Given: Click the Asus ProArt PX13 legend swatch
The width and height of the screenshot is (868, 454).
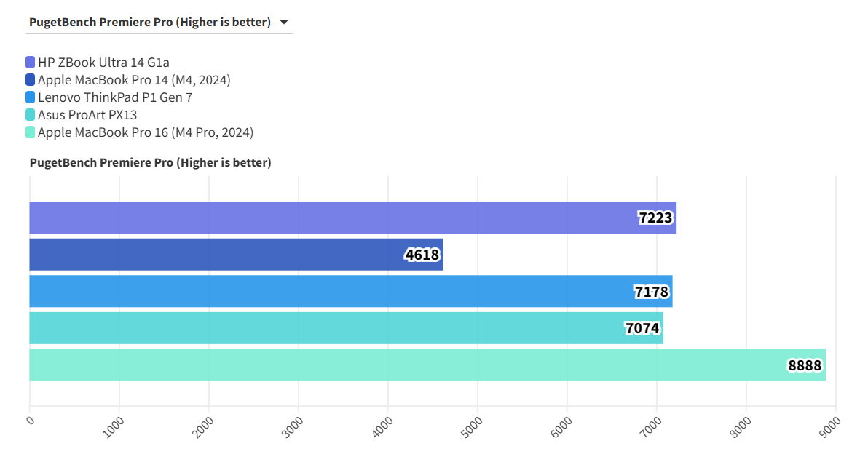Looking at the screenshot, I should tap(30, 115).
